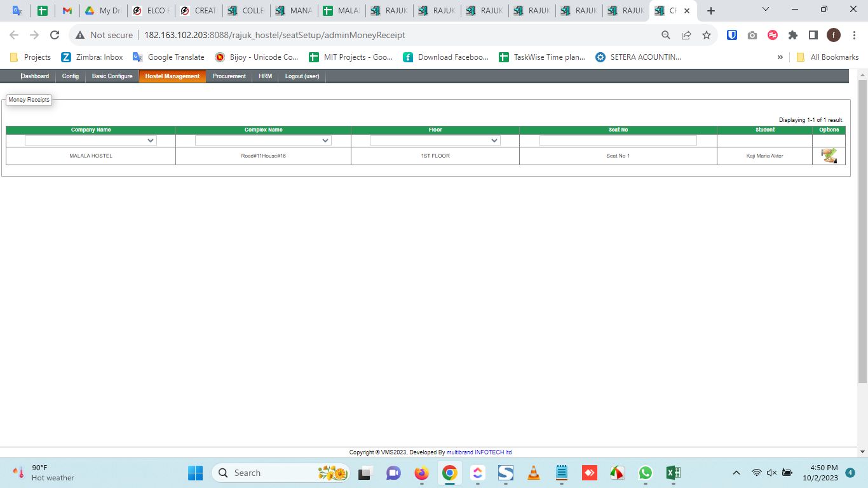Sort by the Company Name column header
Screen dimensions: 868x488
click(91, 130)
